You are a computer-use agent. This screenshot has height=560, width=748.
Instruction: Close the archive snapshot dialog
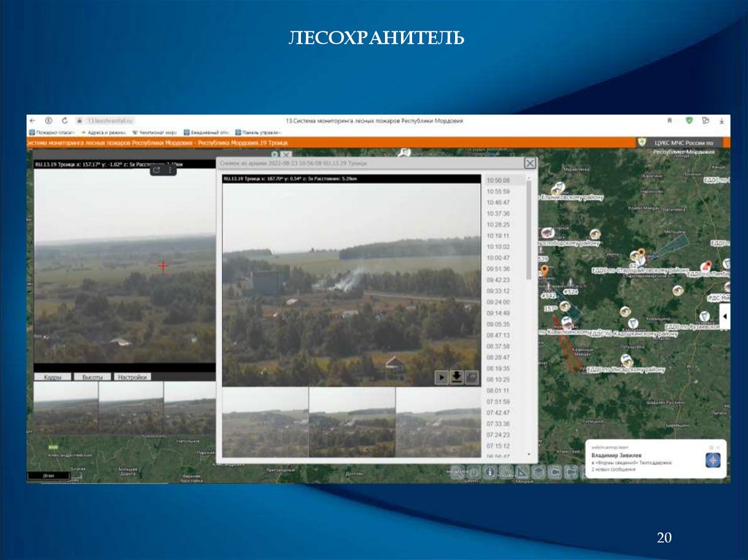point(530,164)
